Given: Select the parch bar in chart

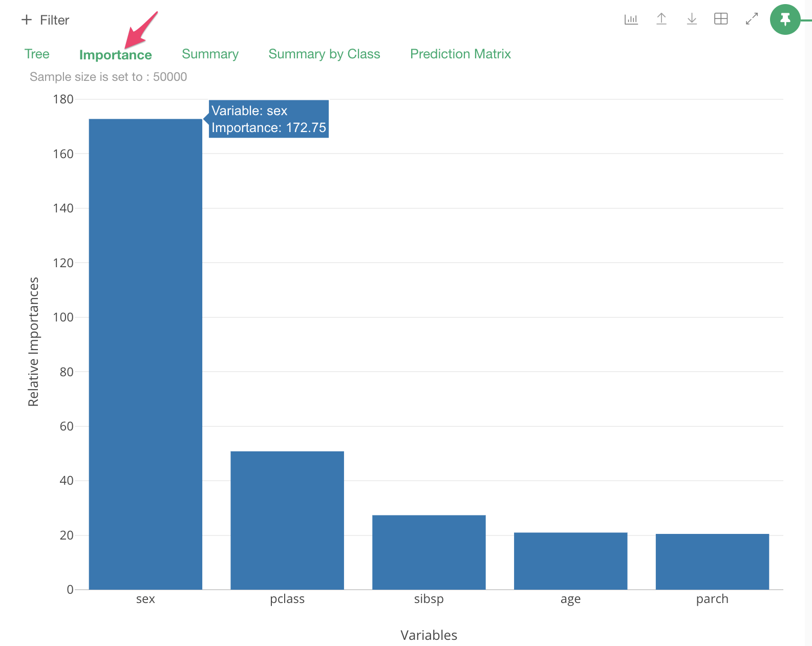Looking at the screenshot, I should 712,562.
